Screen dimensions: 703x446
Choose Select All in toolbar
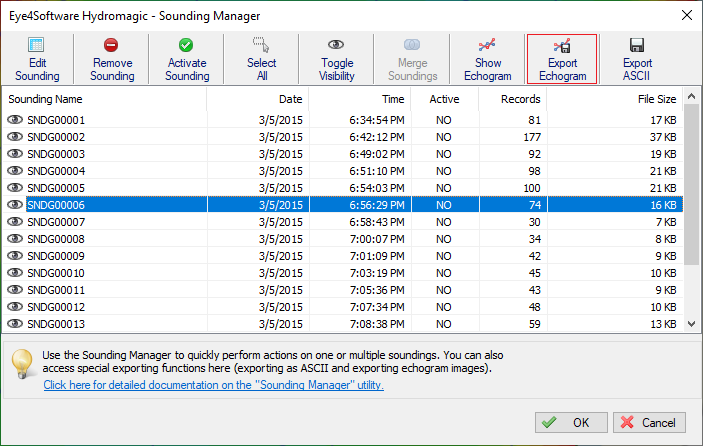tap(262, 59)
